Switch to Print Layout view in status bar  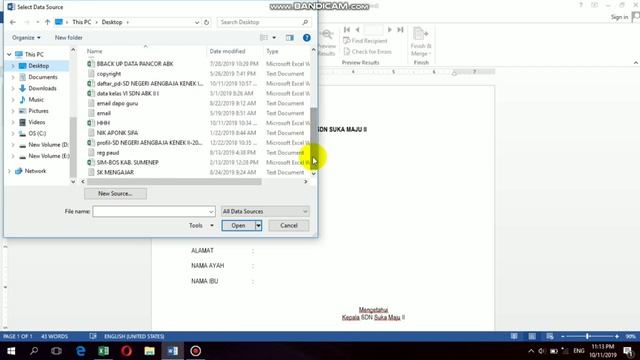point(532,336)
